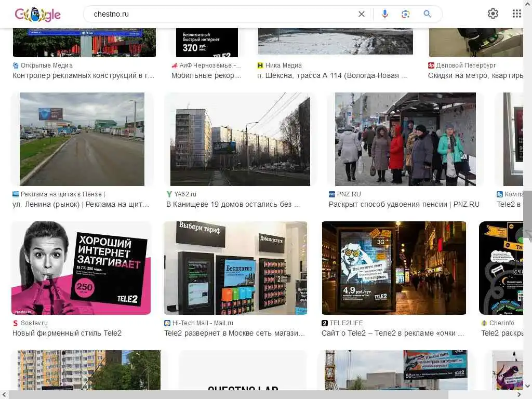
Task: Open Penza Lenina street billboard image
Action: point(82,139)
